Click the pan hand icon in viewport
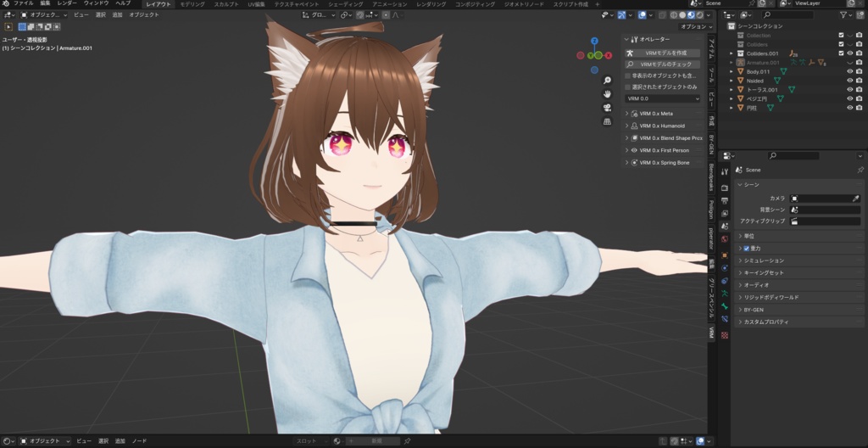868x448 pixels. click(607, 93)
